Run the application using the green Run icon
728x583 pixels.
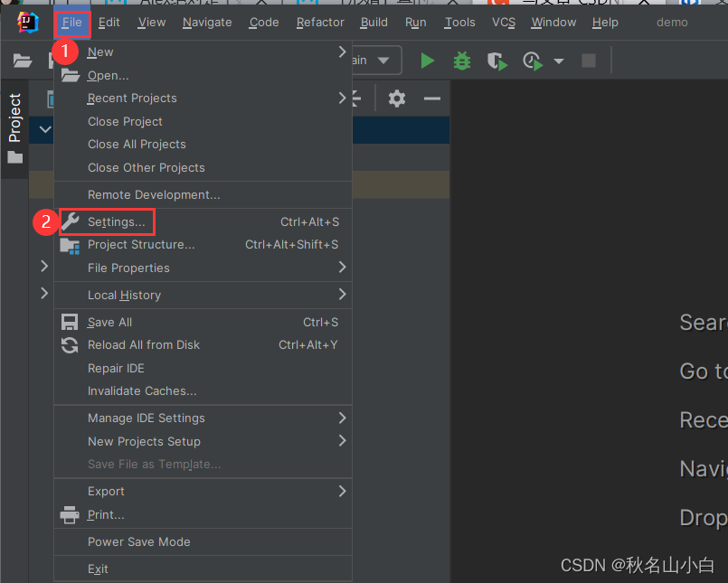pyautogui.click(x=427, y=61)
